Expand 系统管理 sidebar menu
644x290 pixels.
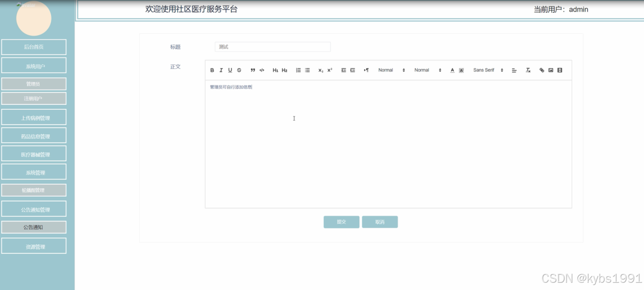34,172
